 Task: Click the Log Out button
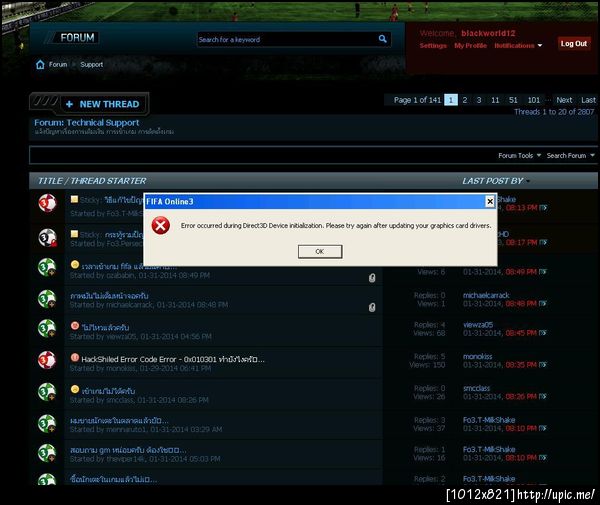(574, 44)
